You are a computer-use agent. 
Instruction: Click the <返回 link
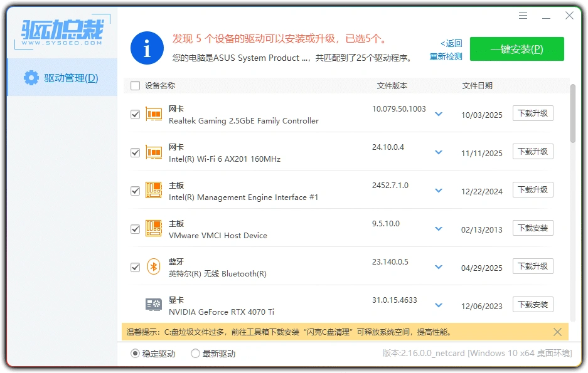pos(451,43)
